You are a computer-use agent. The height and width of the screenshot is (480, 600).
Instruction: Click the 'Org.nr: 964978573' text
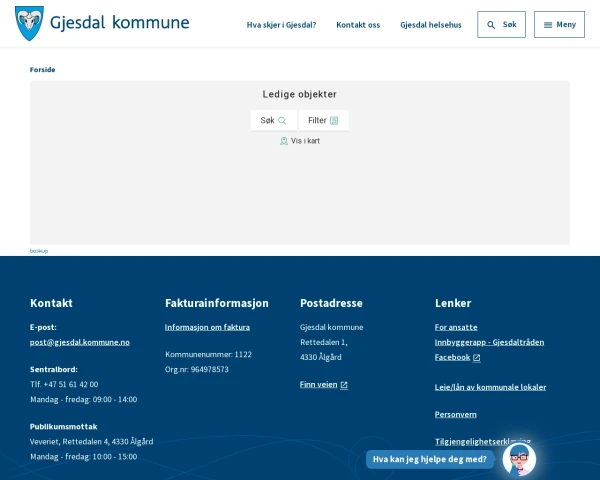197,369
